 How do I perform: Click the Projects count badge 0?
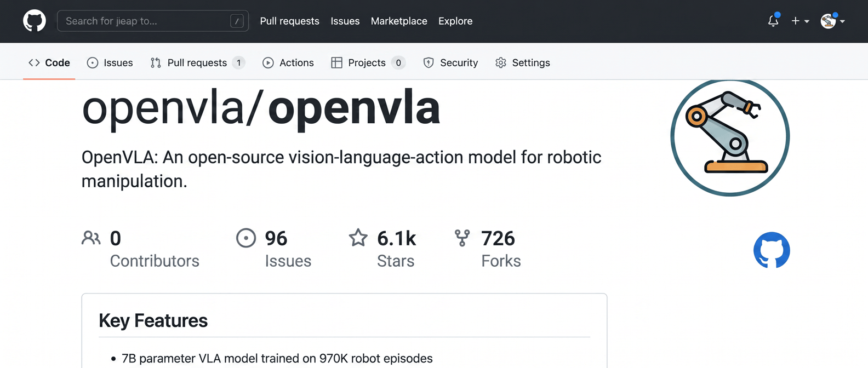tap(398, 62)
